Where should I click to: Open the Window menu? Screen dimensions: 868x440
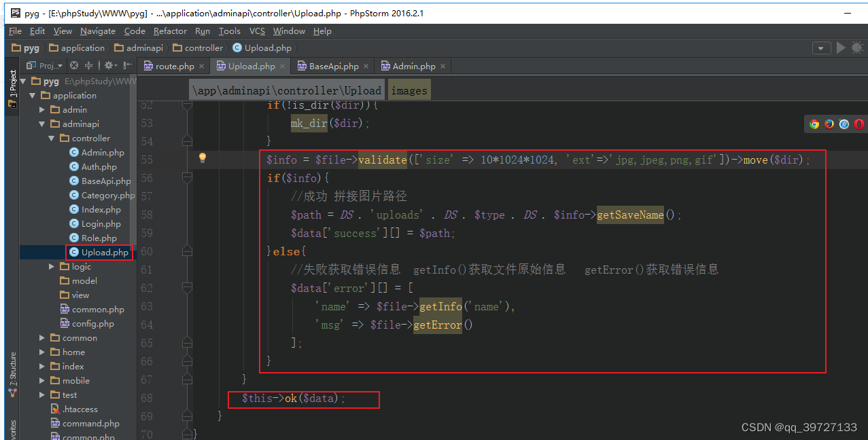(x=289, y=31)
